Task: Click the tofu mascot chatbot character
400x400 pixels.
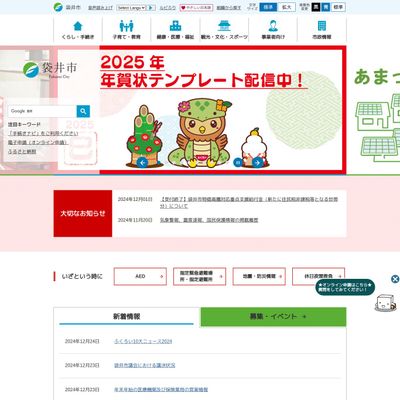Action: pos(386,303)
